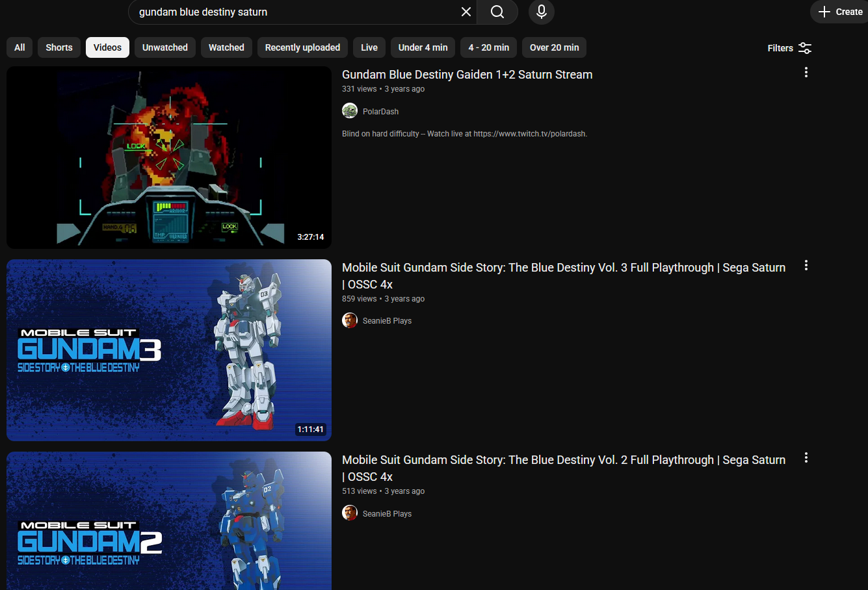
Task: Open Blue Destiny Vol. 3 Full Playthrough title
Action: (564, 276)
